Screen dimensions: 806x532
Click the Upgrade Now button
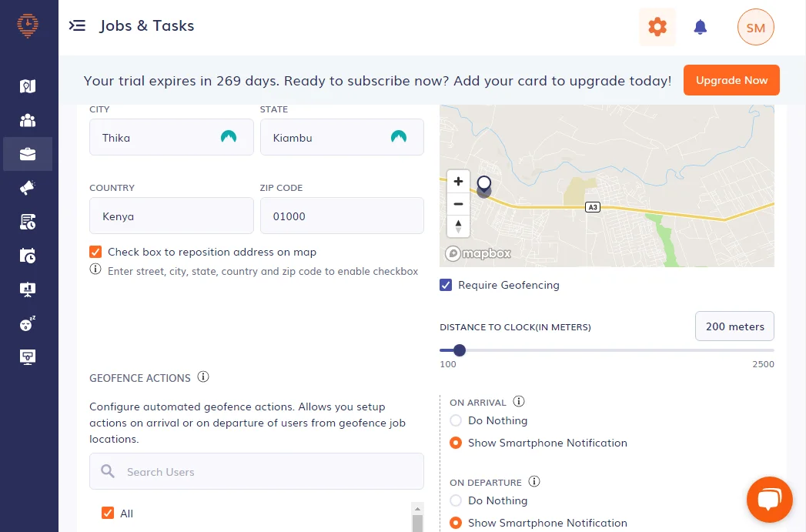tap(731, 80)
